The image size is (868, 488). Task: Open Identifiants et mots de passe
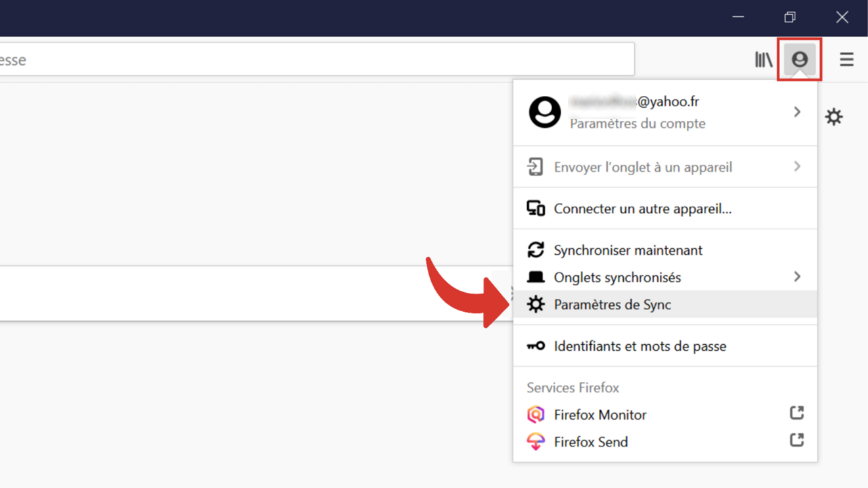point(640,346)
